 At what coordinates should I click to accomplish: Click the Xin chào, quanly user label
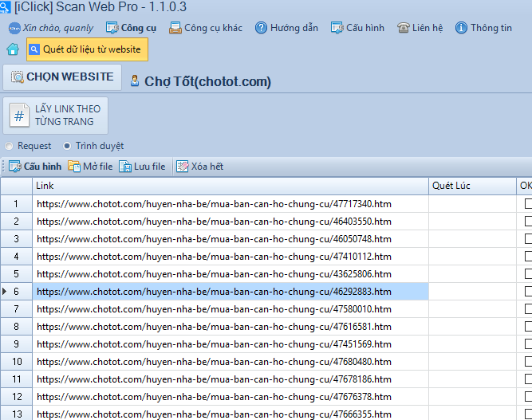point(51,28)
